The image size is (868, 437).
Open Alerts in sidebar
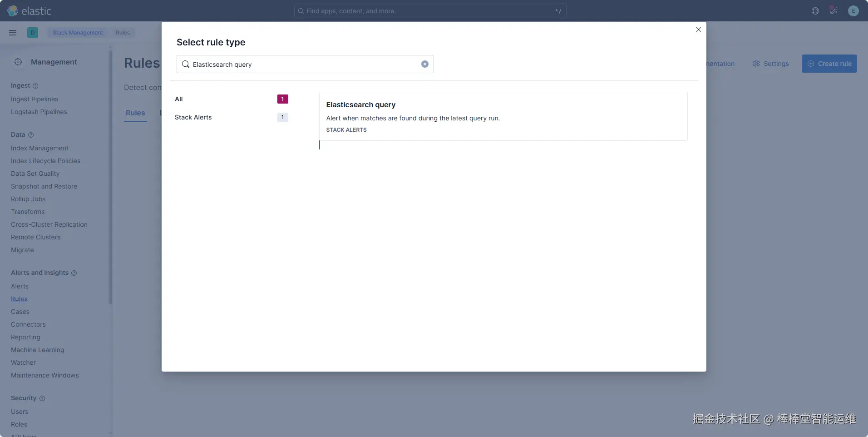point(20,286)
